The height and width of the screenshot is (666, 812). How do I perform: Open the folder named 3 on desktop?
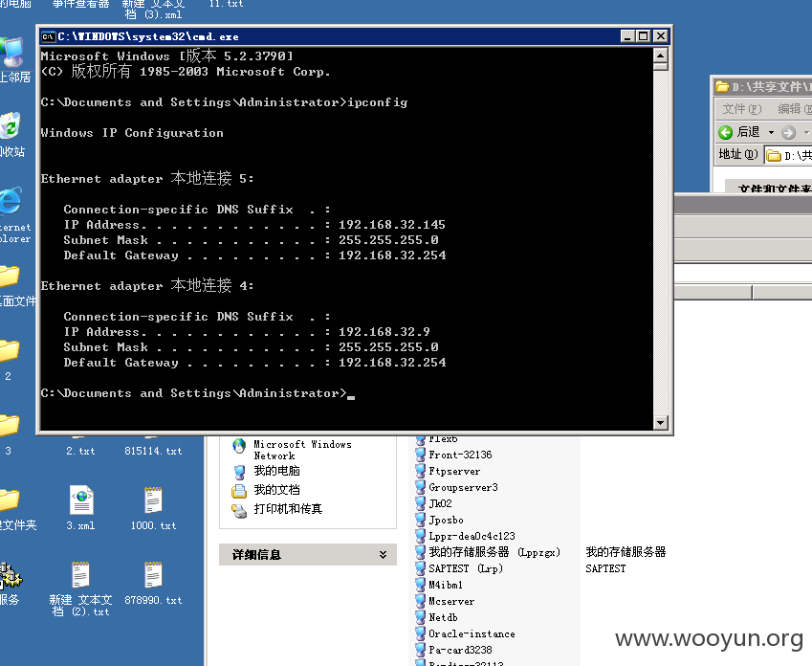pyautogui.click(x=9, y=426)
